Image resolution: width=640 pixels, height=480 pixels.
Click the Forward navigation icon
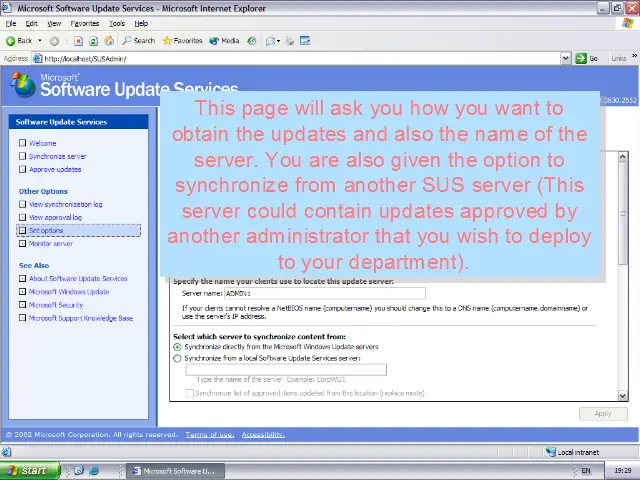pos(54,41)
